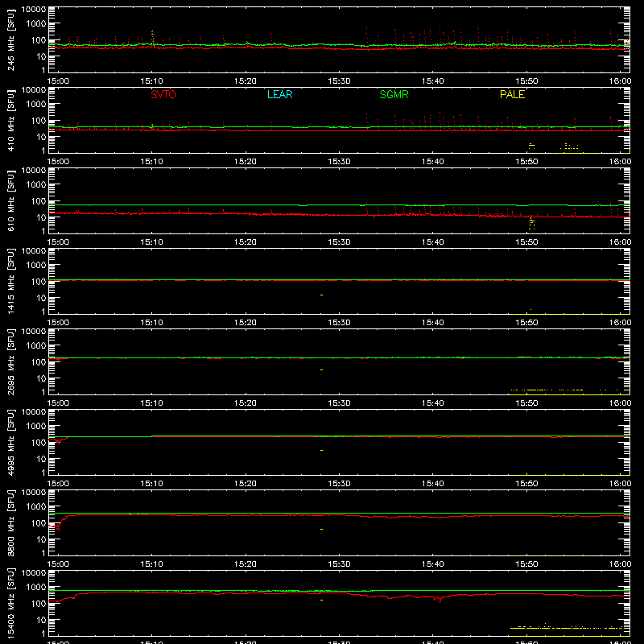Click the 16:00 time label under 8800 MHz plot

click(x=620, y=564)
